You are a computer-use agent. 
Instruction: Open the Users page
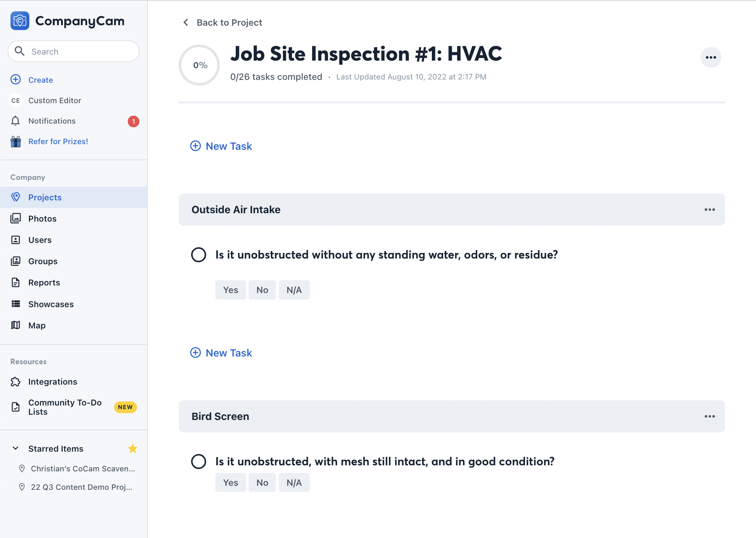40,240
